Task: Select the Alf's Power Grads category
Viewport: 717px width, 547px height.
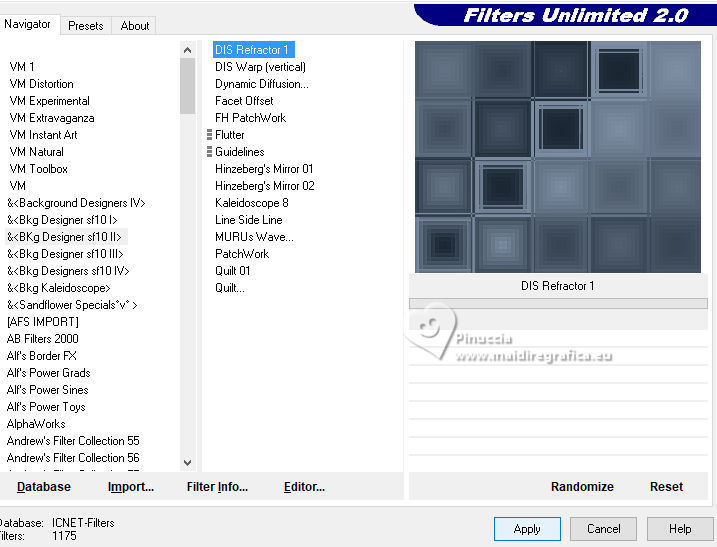Action: 48,373
